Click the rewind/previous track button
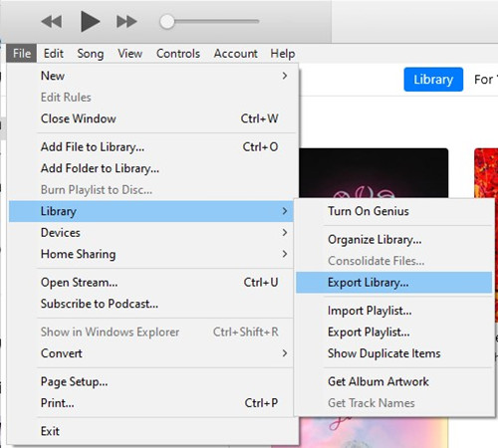 [52, 22]
